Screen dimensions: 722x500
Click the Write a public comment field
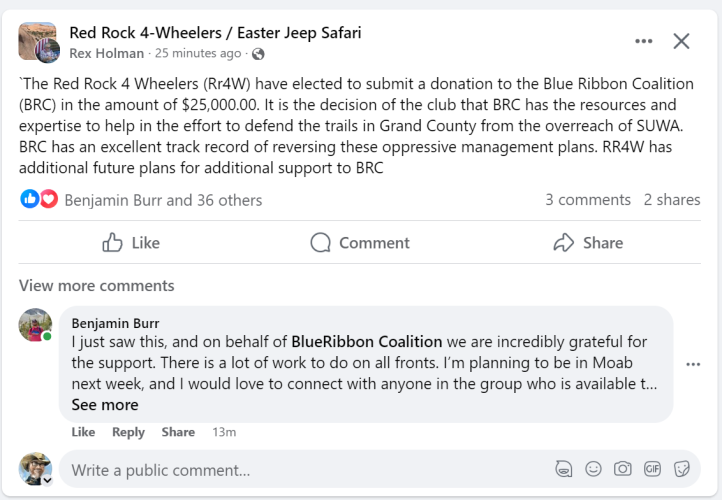(309, 470)
